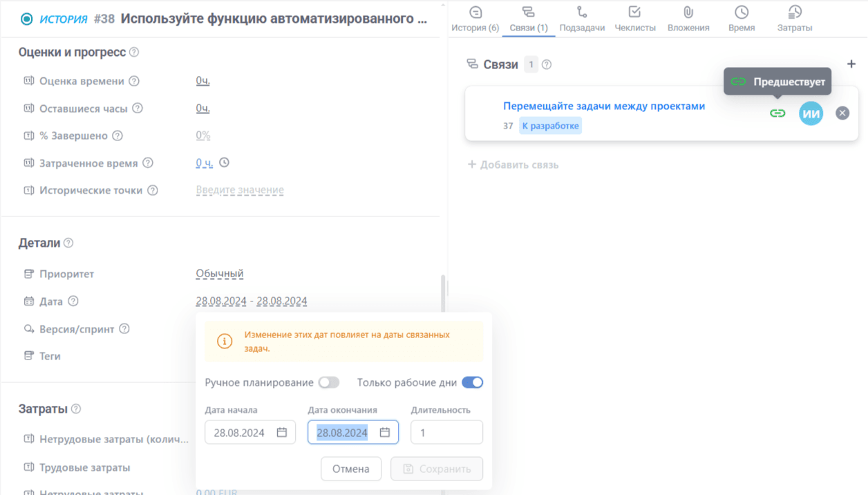Viewport: 868px width, 495px height.
Task: Switch to the Подзадачи tab
Action: (x=582, y=19)
